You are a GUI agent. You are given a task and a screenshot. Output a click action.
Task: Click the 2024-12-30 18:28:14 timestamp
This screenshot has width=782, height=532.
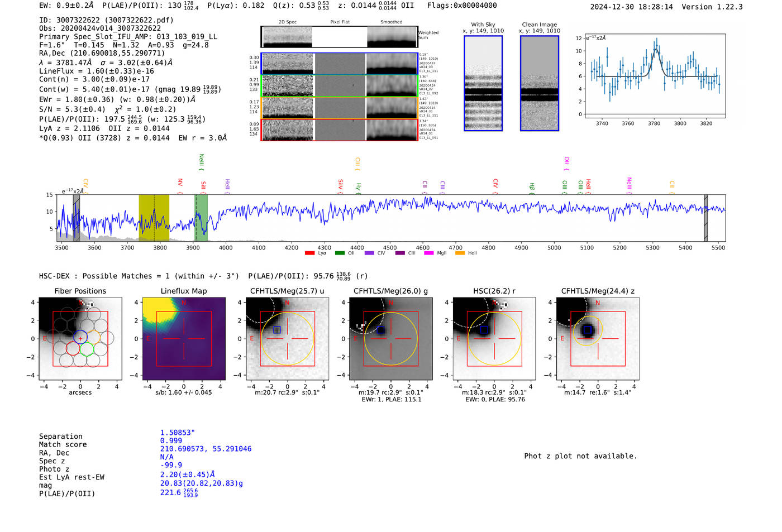tap(632, 7)
